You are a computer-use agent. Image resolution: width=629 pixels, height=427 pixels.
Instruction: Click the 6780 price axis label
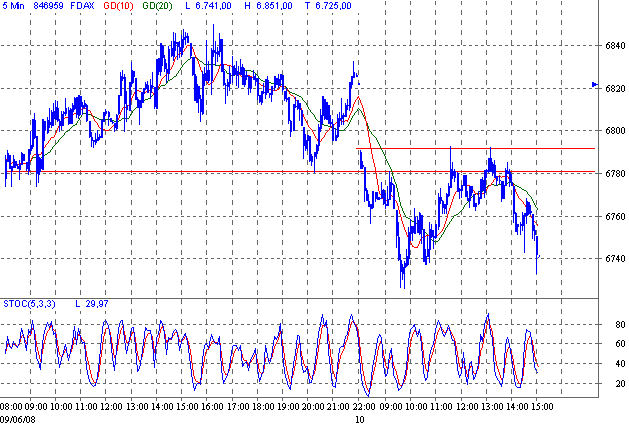(615, 174)
